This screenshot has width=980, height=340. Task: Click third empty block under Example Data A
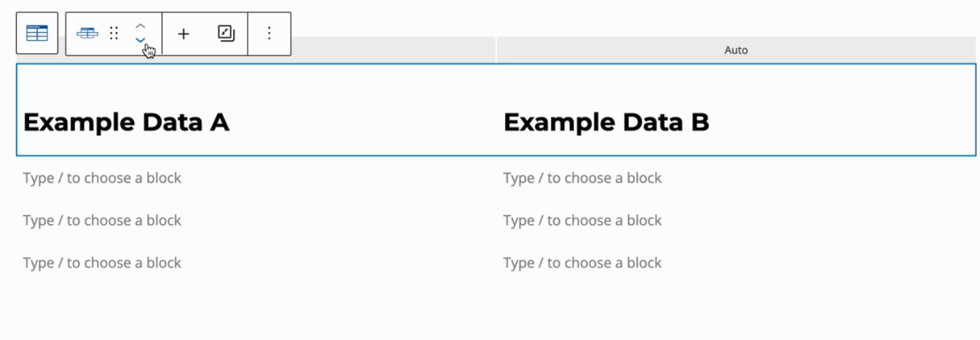(102, 263)
